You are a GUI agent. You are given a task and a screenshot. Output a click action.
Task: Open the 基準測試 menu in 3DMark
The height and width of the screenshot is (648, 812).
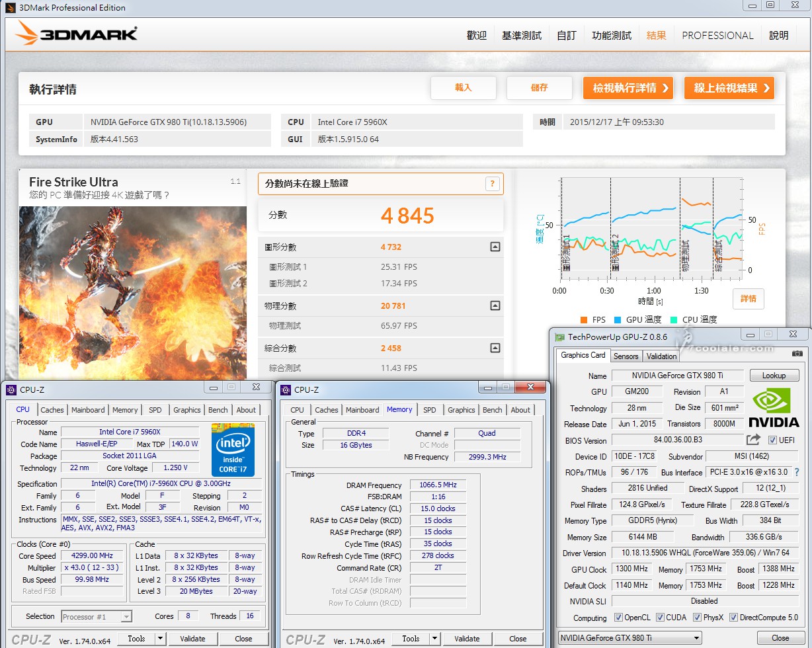[x=522, y=36]
